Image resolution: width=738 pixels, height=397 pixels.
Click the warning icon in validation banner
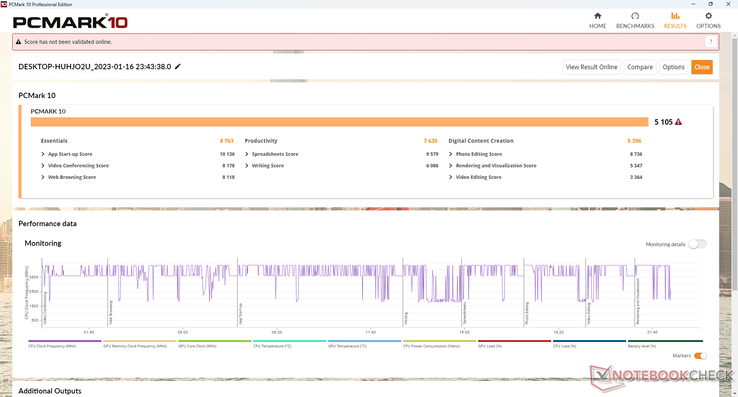point(18,42)
